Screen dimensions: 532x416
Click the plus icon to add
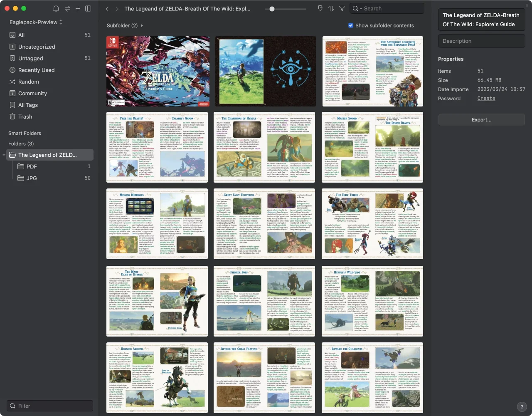click(x=78, y=8)
